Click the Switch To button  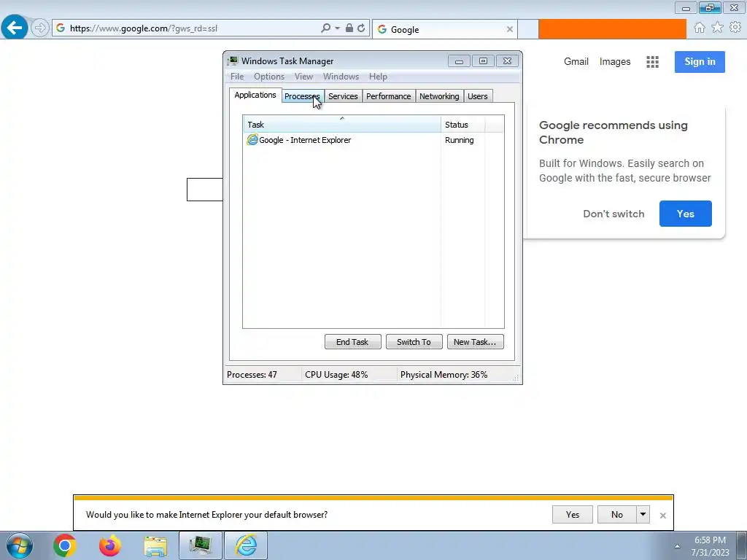click(414, 342)
